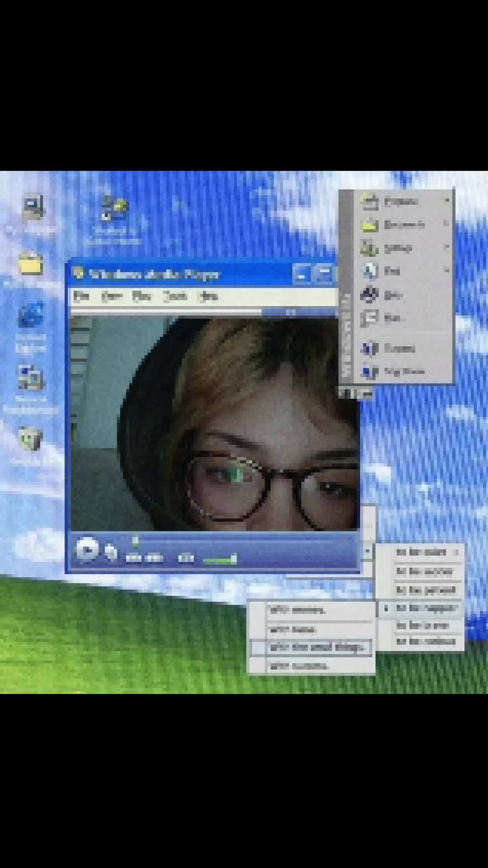488x868 pixels.
Task: Adjust the green volume slider
Action: pyautogui.click(x=220, y=560)
